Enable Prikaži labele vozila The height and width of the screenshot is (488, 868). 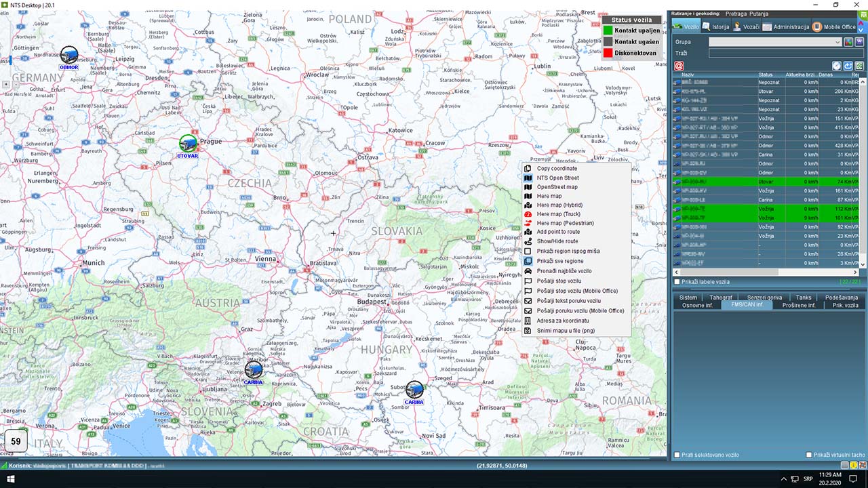click(x=676, y=281)
